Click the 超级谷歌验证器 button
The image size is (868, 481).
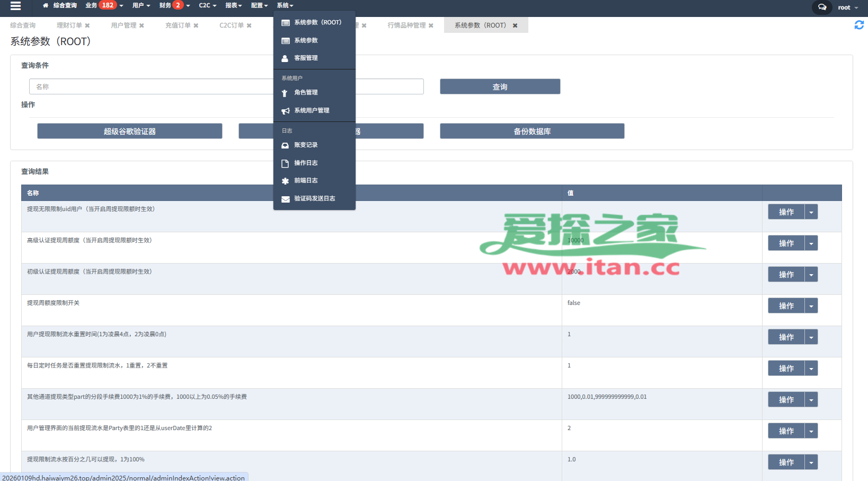pos(130,132)
